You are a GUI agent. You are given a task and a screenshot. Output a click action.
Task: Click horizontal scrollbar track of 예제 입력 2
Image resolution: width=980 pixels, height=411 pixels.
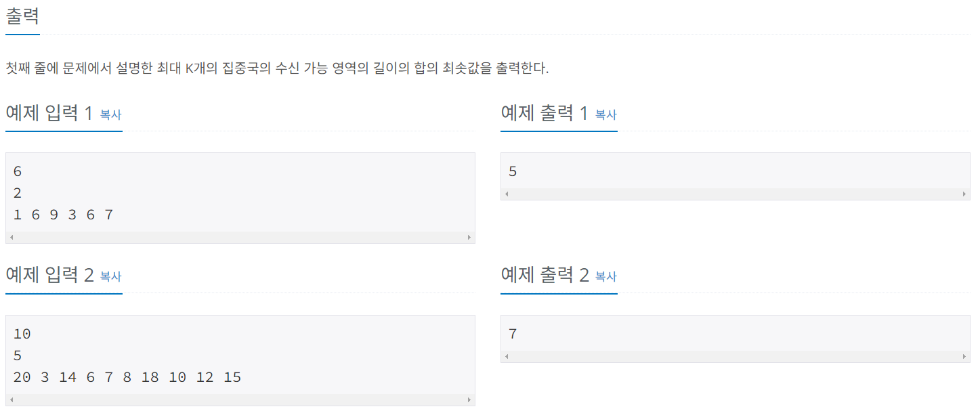coord(240,400)
